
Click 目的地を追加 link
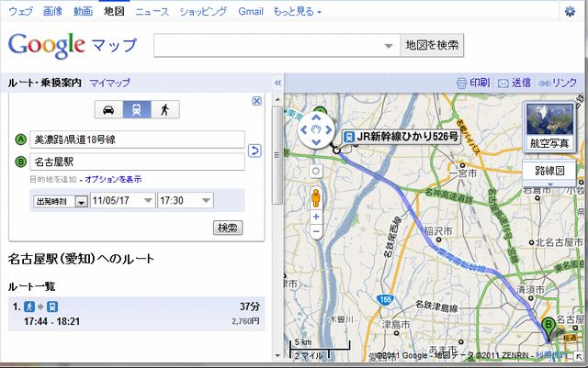(53, 179)
